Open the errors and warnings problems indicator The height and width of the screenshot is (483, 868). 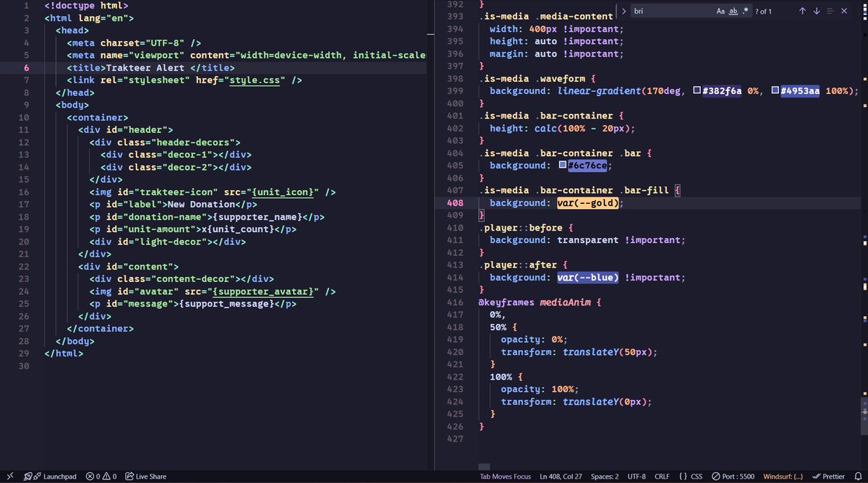coord(101,476)
